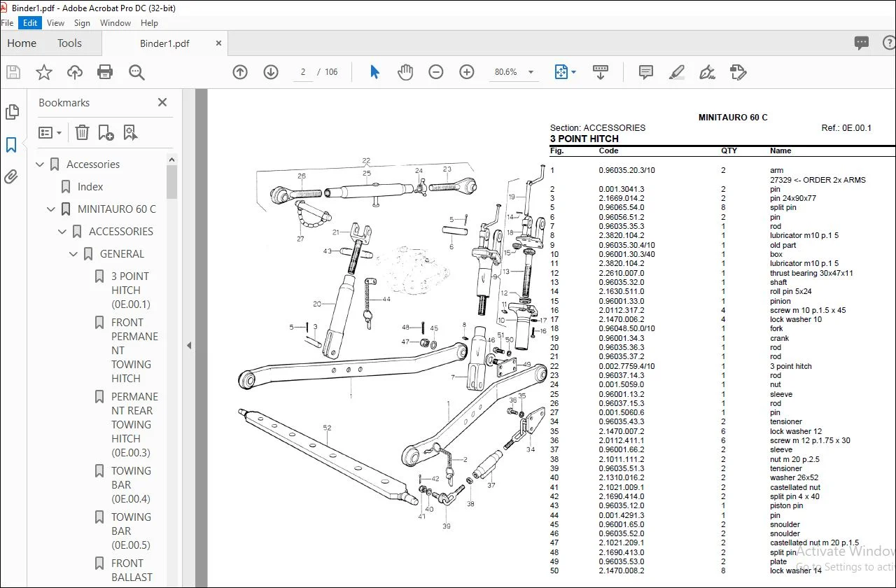Viewport: 896px width, 588px height.
Task: Switch to the Tools tab
Action: [69, 43]
